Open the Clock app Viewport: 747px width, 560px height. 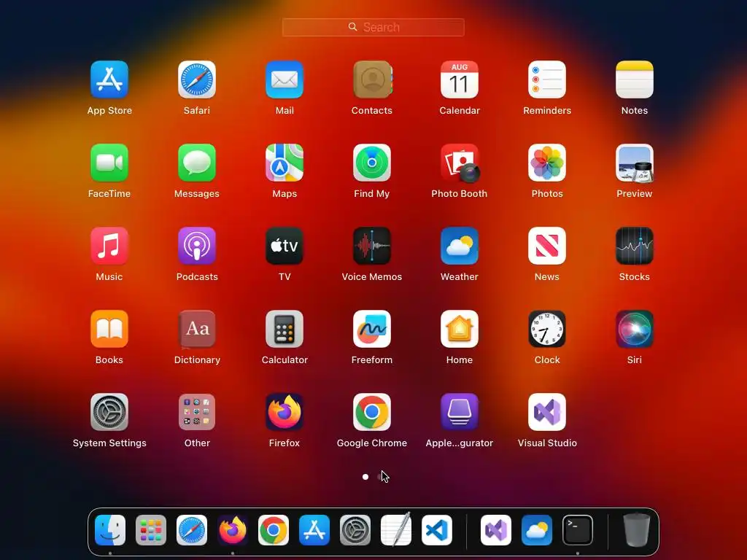547,329
